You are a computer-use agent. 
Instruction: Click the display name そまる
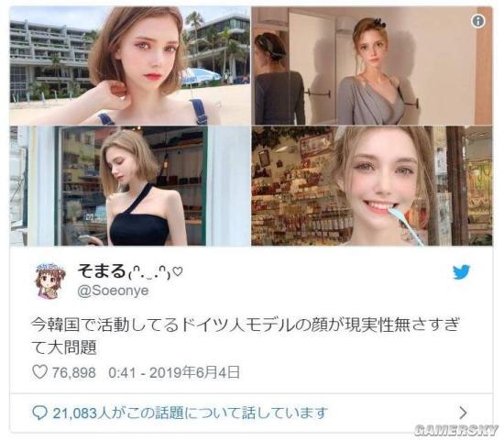click(102, 270)
